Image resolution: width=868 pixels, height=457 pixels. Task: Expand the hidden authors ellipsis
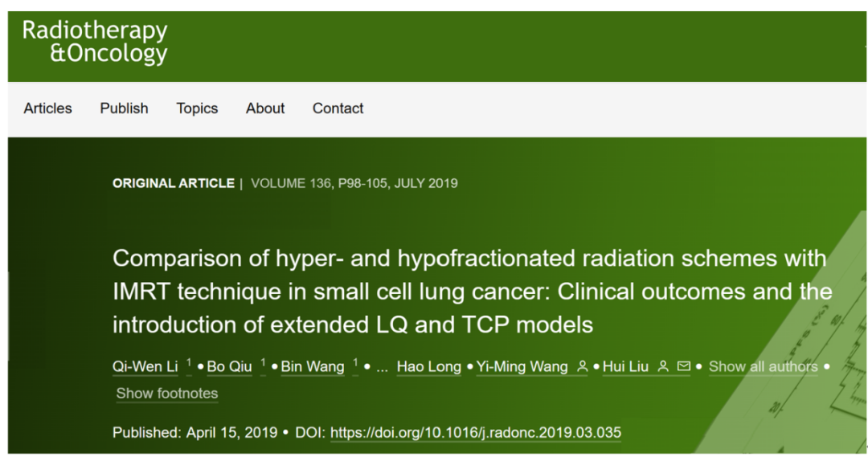pyautogui.click(x=382, y=367)
